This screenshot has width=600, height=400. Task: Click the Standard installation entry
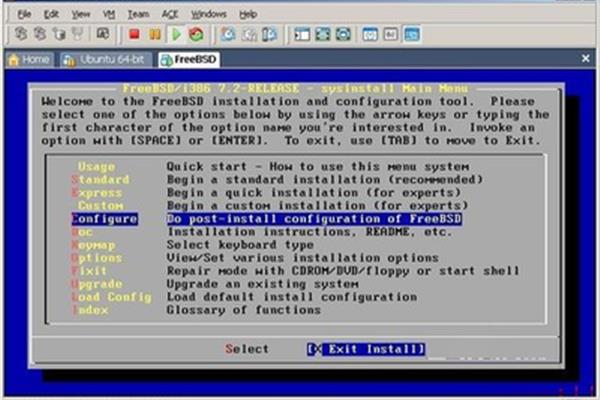tap(100, 180)
